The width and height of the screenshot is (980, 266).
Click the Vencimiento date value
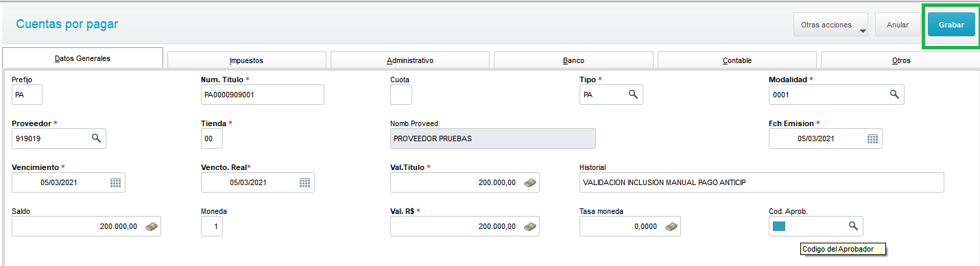coord(59,182)
